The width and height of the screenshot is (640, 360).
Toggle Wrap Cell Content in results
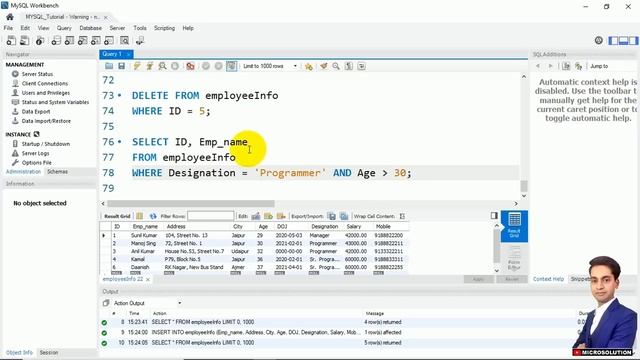point(402,216)
